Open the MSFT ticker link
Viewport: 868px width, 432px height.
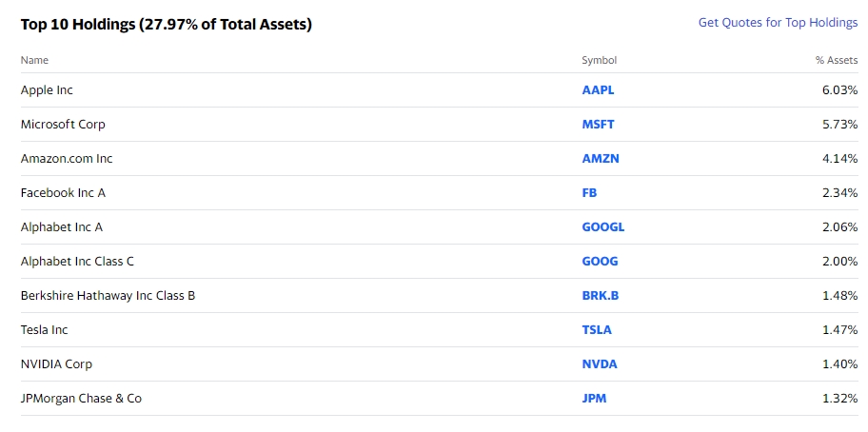tap(598, 125)
